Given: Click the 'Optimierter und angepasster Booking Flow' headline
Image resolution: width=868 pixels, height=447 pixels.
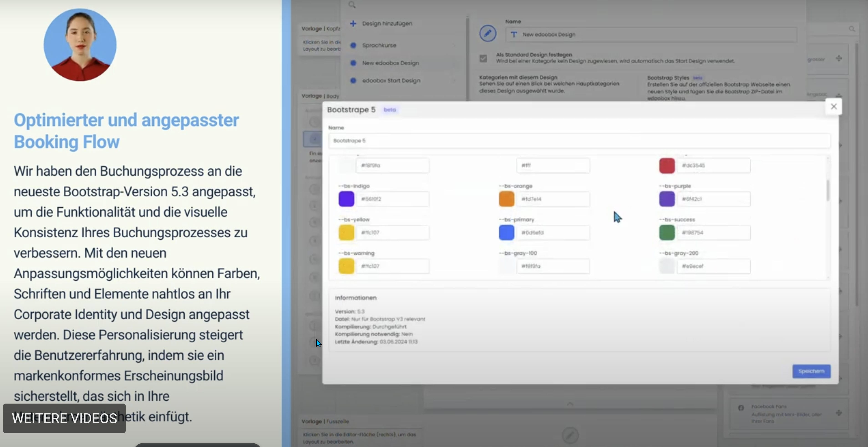Looking at the screenshot, I should pyautogui.click(x=126, y=131).
